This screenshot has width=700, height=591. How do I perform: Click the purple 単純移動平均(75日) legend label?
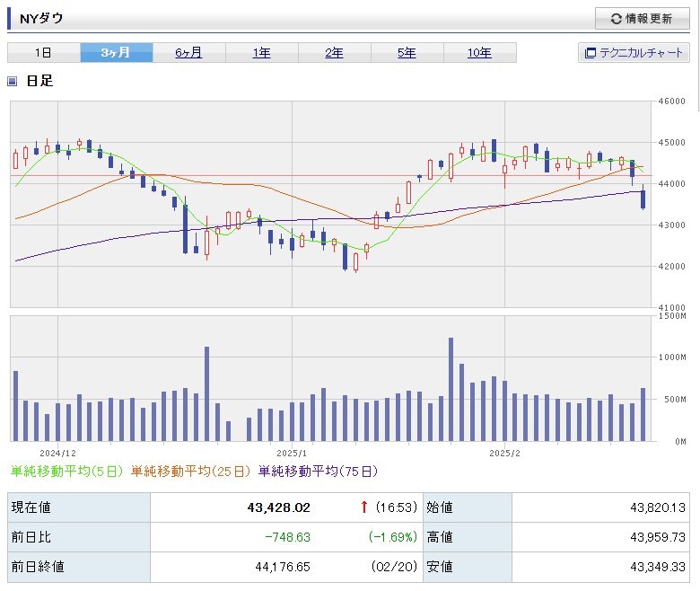318,471
